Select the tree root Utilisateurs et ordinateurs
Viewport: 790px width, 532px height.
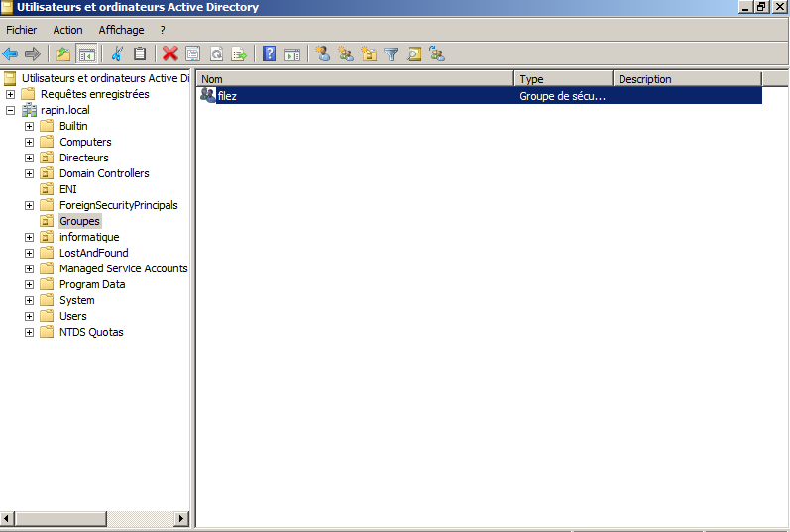[105, 78]
